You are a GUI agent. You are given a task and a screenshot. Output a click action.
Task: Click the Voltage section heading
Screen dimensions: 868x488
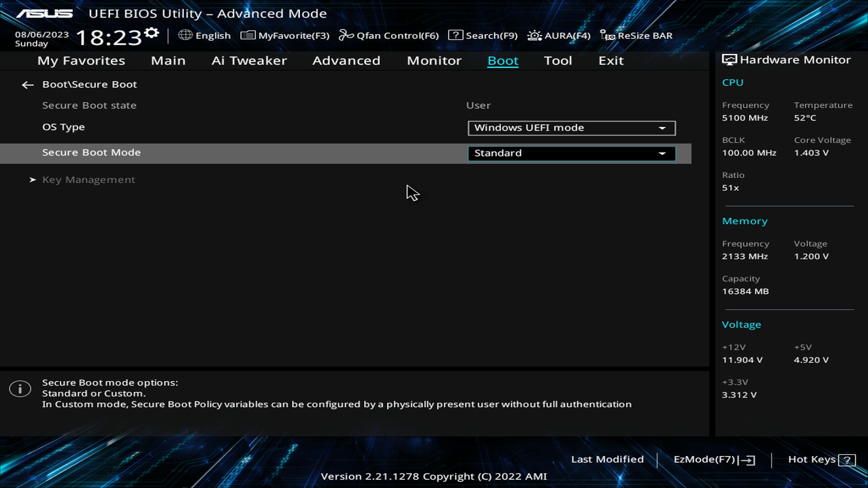pos(741,325)
